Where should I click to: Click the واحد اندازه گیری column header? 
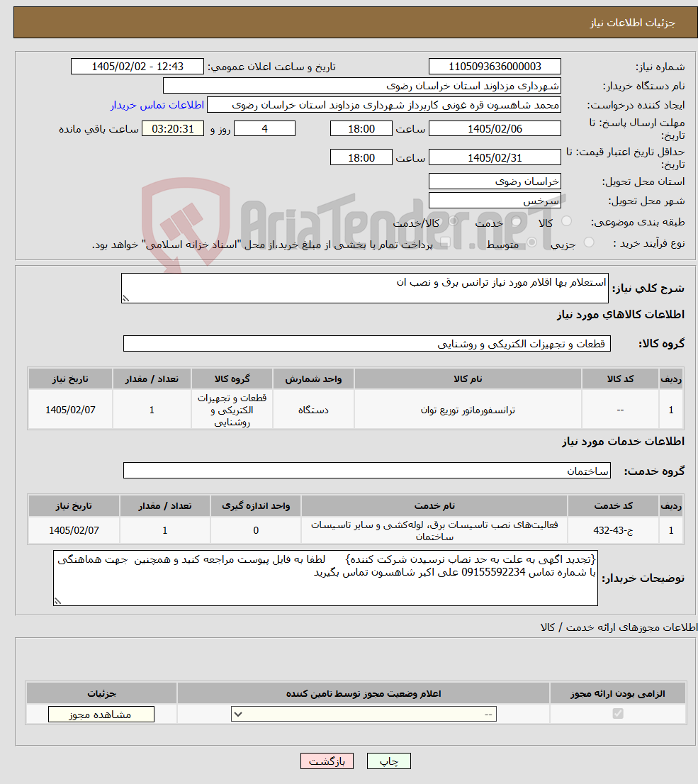[256, 506]
